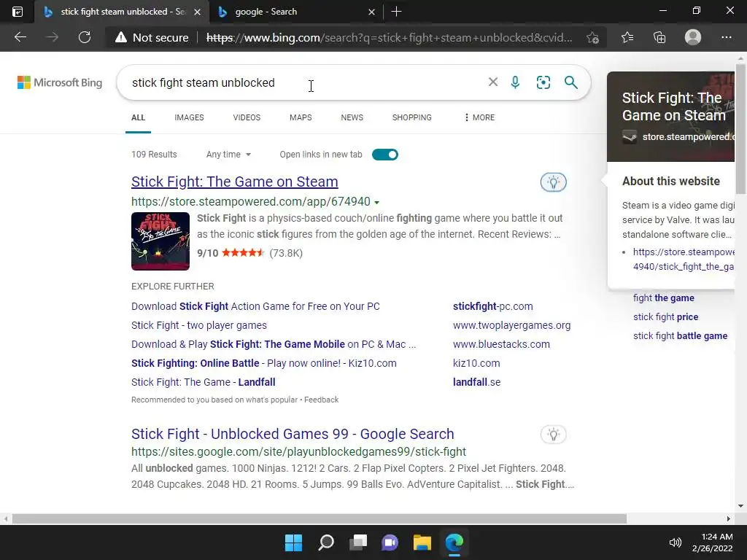Click the Feedback link under recommendations
747x560 pixels.
click(x=321, y=400)
